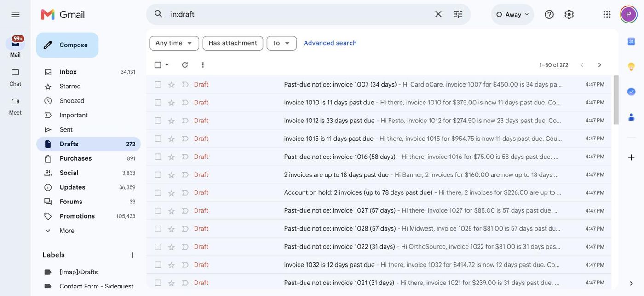Click the Compose button
Screen dimensions: 644x296
point(67,45)
